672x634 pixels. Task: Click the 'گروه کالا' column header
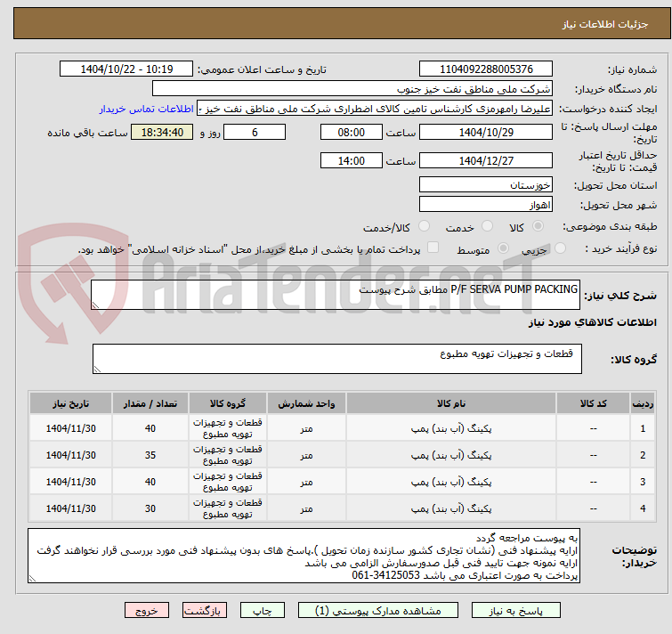coord(228,403)
